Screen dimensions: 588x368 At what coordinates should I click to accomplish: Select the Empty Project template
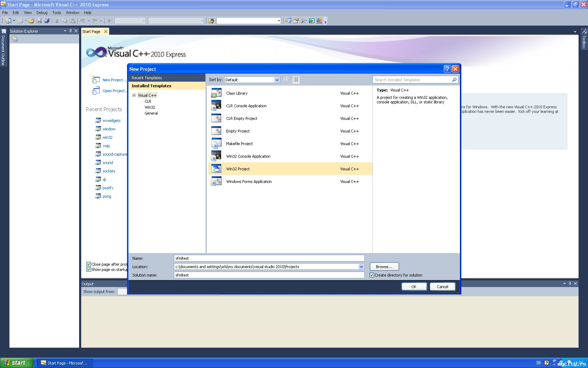(x=290, y=131)
